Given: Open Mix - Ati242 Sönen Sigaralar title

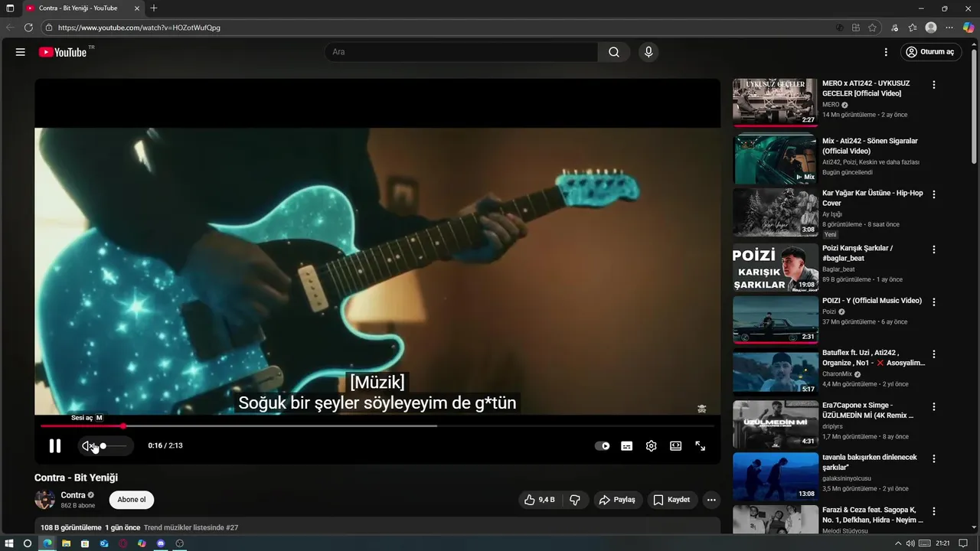Looking at the screenshot, I should tap(870, 145).
